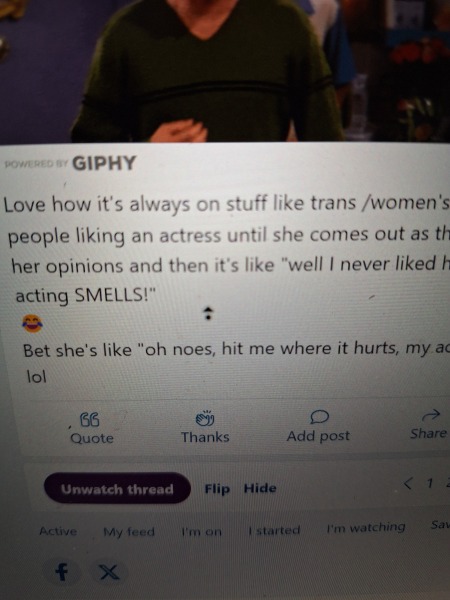Share thread via Facebook icon
Image resolution: width=450 pixels, height=600 pixels.
pyautogui.click(x=62, y=573)
